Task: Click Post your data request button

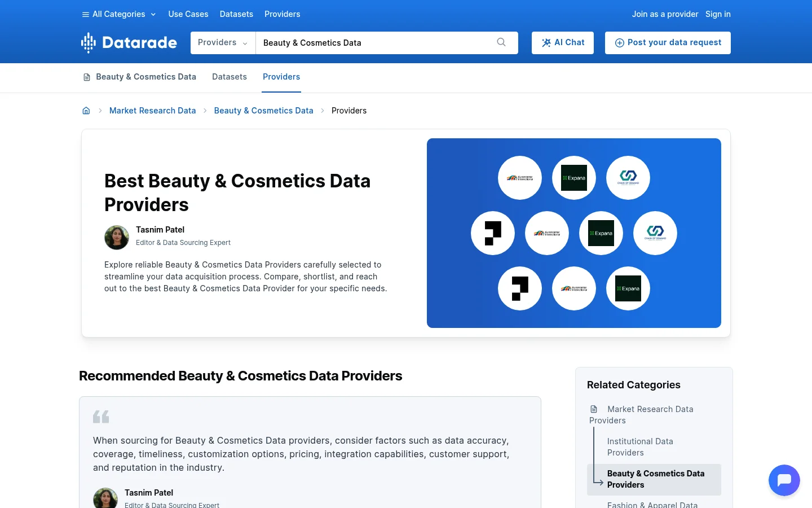Action: (668, 43)
